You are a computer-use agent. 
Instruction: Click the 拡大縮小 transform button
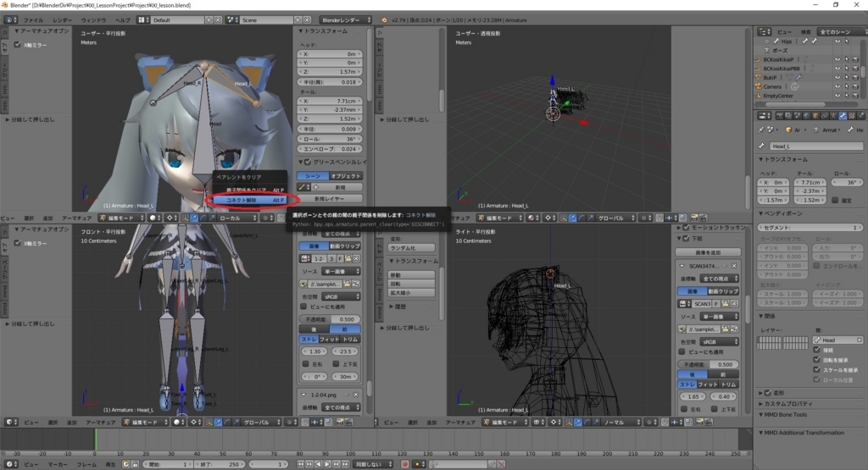411,292
